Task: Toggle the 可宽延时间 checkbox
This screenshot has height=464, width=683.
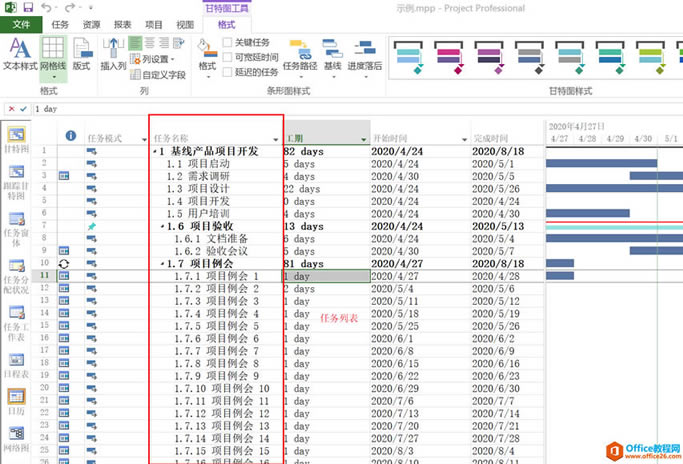Action: click(x=228, y=58)
